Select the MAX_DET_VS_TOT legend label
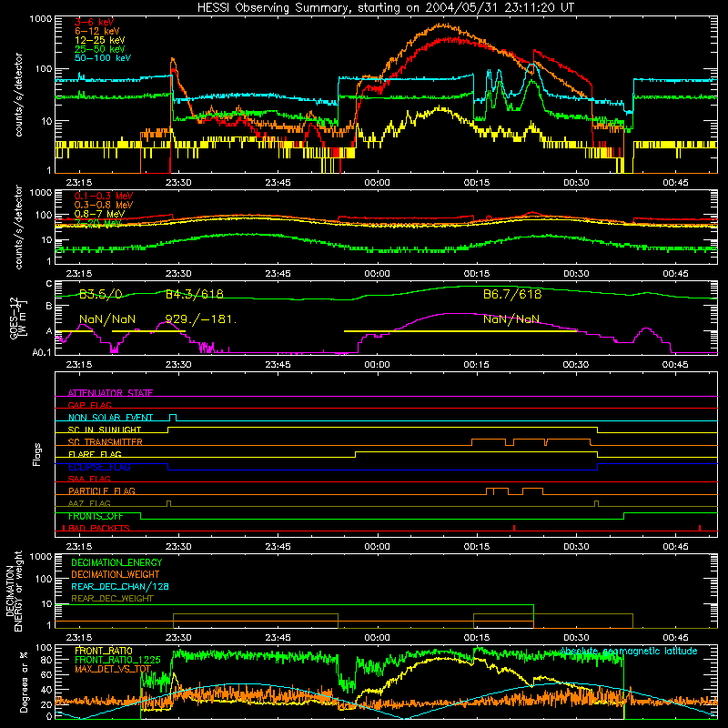The height and width of the screenshot is (728, 728). pyautogui.click(x=113, y=669)
